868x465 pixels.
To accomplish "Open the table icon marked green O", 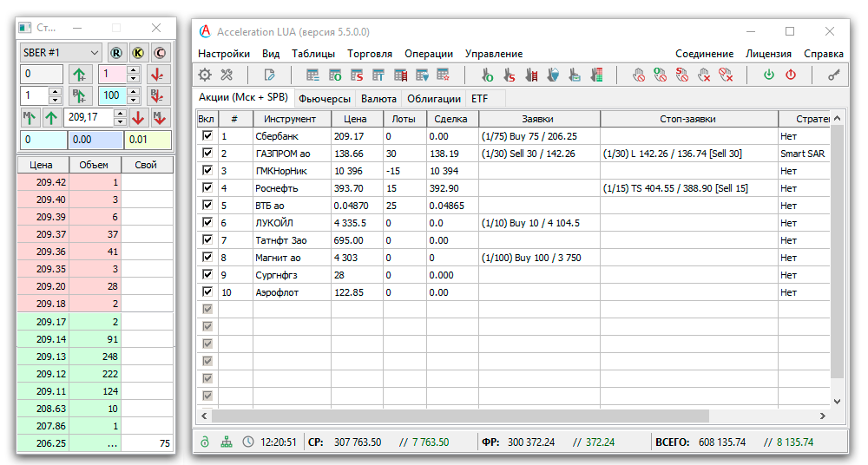I will [x=335, y=75].
